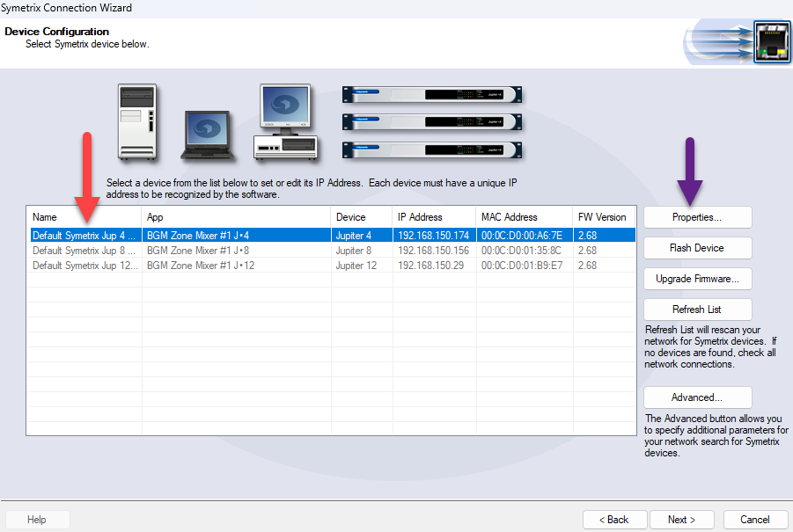The width and height of the screenshot is (793, 532).
Task: Click the middle Jupiter rack device image
Action: pyautogui.click(x=431, y=122)
